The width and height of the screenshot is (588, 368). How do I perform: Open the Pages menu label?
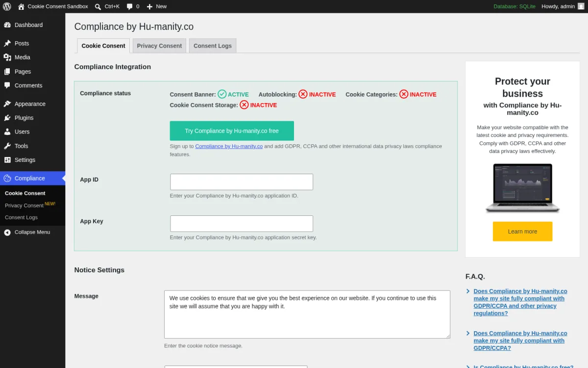pos(23,72)
